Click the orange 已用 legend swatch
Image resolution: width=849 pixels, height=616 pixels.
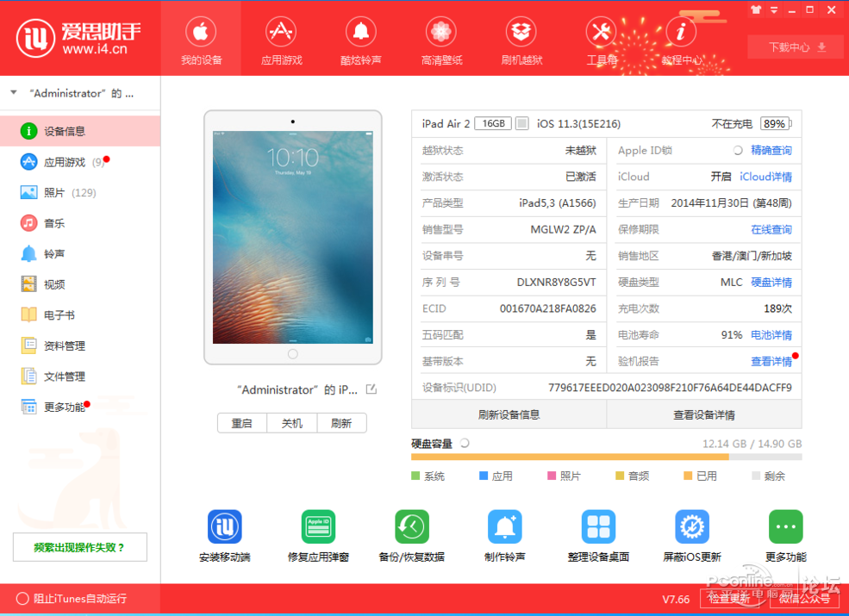point(688,476)
